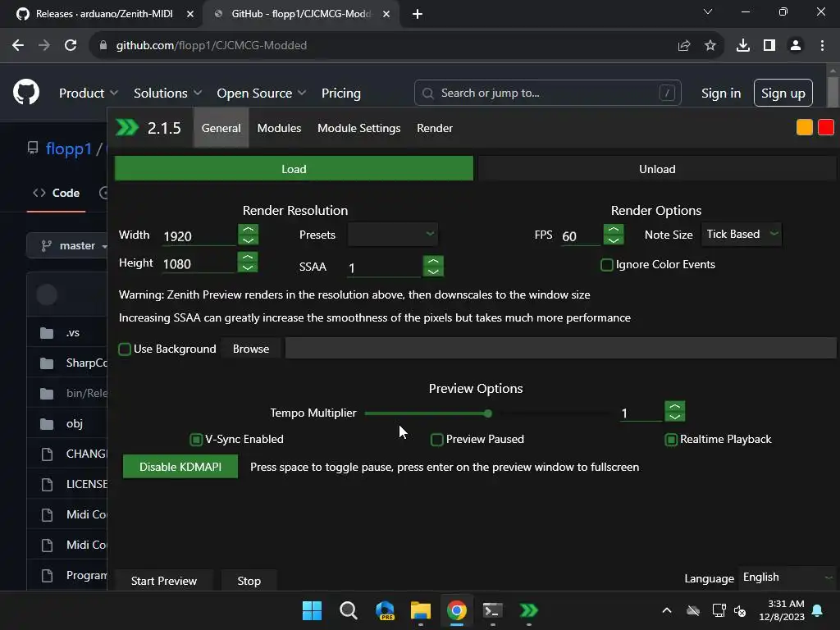
Task: Switch to Zenith in the taskbar
Action: [528, 610]
